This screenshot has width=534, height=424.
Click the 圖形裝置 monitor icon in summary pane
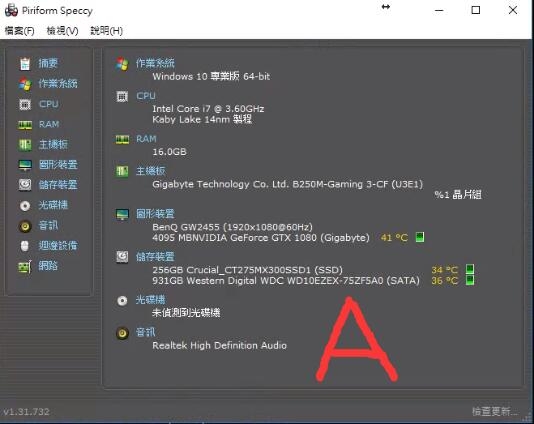122,214
